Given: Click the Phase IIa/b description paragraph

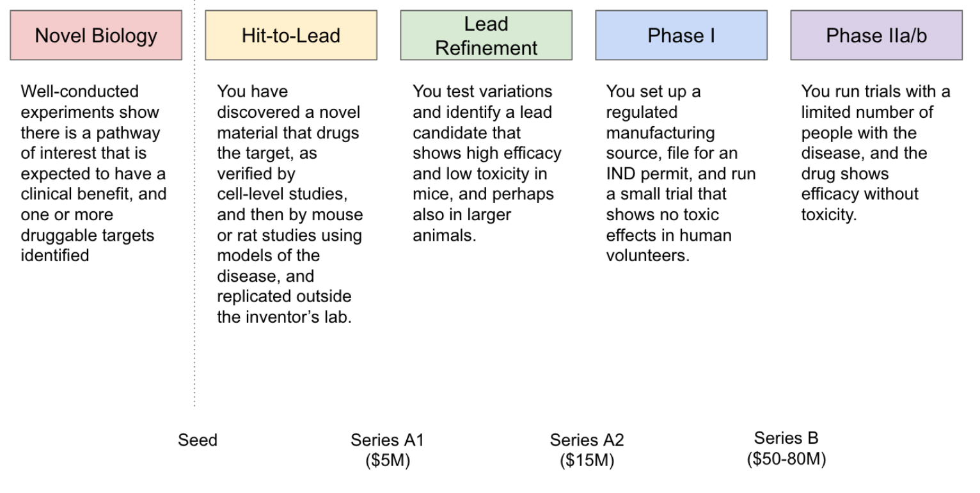Looking at the screenshot, I should point(876,153).
